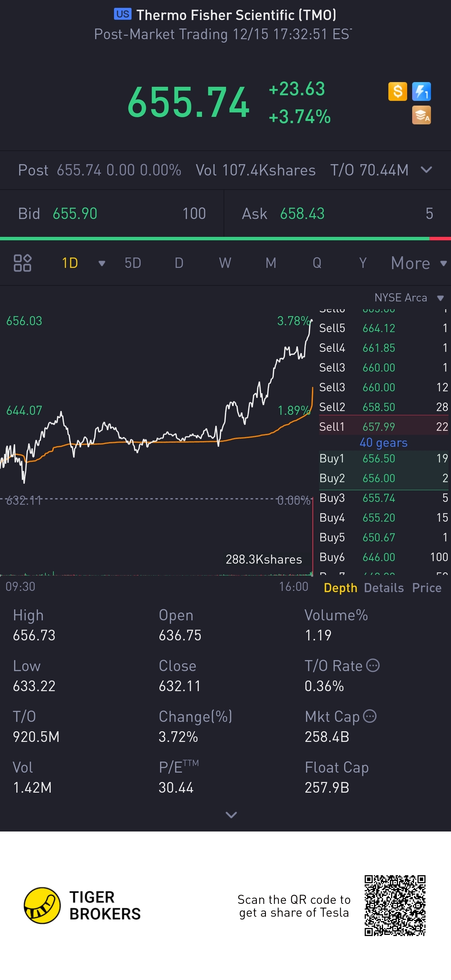This screenshot has width=451, height=980.
Task: Tap the Tiger Brokers logo
Action: (82, 905)
